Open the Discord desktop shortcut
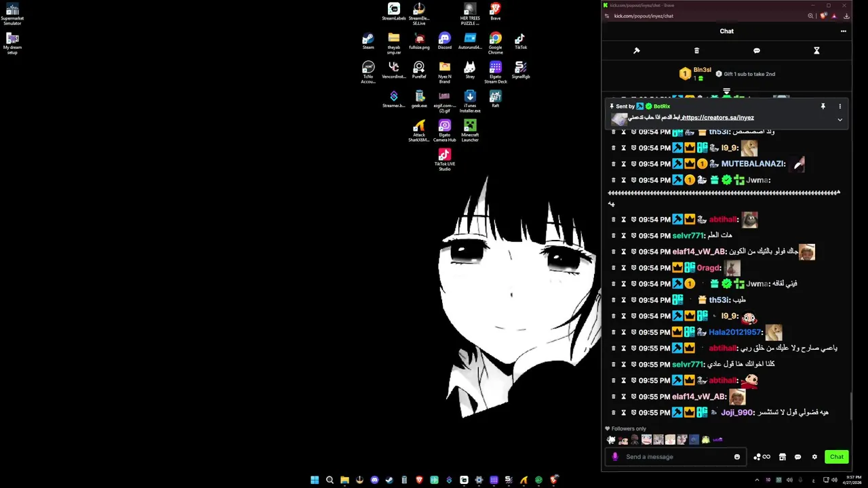This screenshot has height=488, width=868. tap(444, 41)
